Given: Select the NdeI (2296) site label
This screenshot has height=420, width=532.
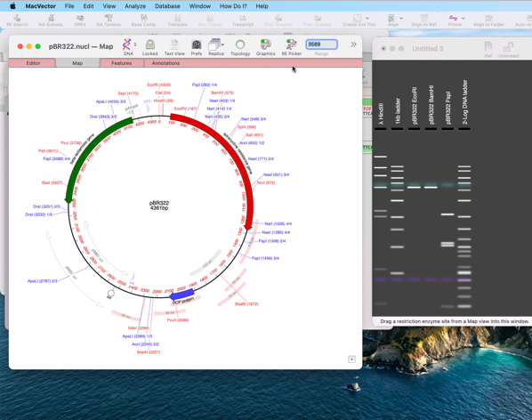Looking at the screenshot, I should 139,328.
